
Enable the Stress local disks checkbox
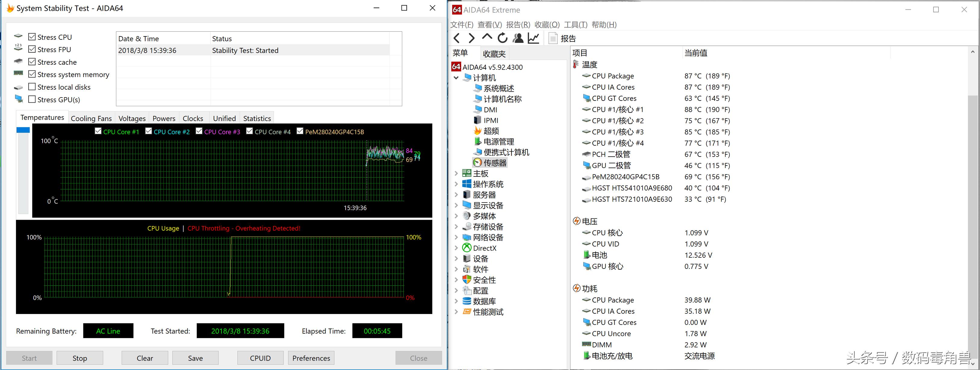pyautogui.click(x=32, y=87)
